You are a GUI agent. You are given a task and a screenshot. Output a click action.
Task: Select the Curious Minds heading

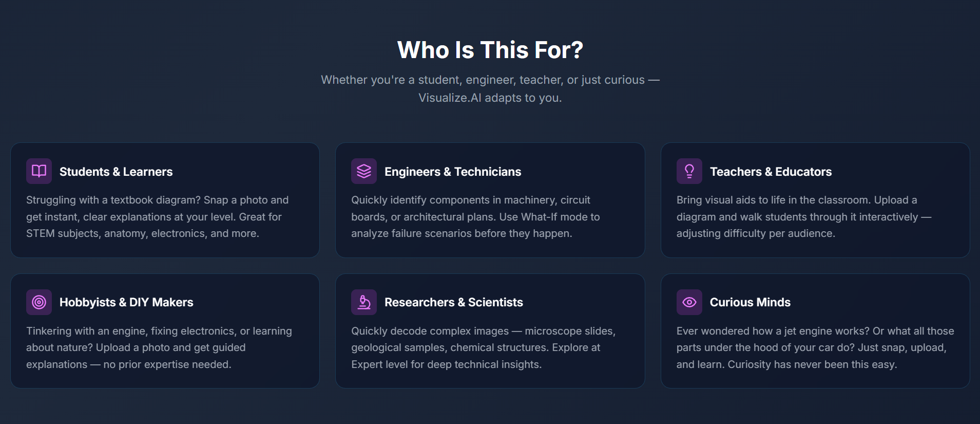750,302
